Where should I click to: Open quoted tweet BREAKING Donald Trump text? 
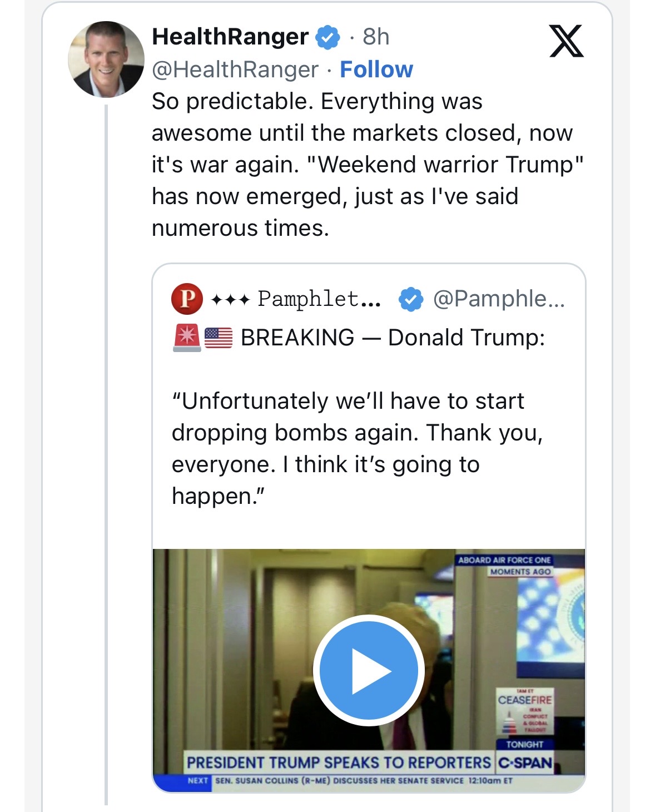[393, 338]
